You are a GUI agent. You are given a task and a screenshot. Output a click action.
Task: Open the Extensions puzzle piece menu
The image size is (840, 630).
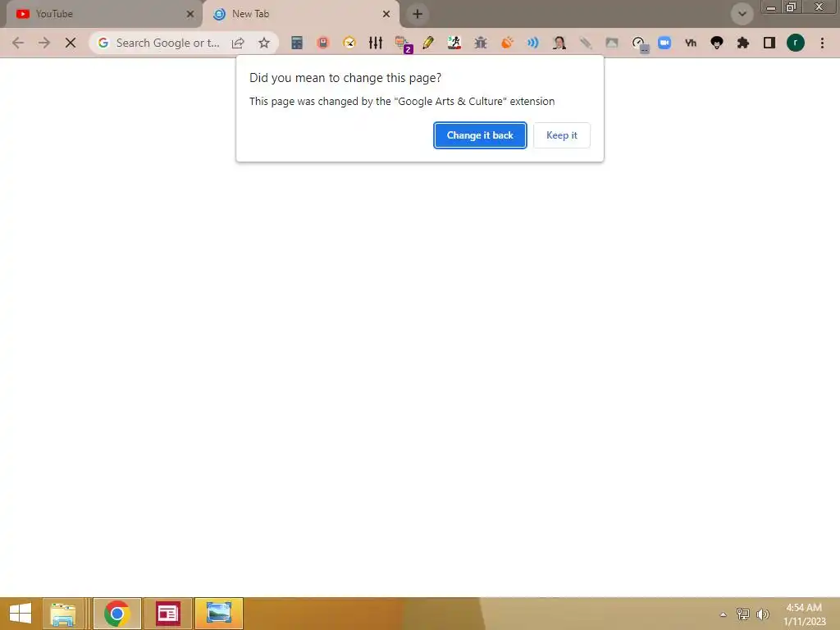coord(743,43)
